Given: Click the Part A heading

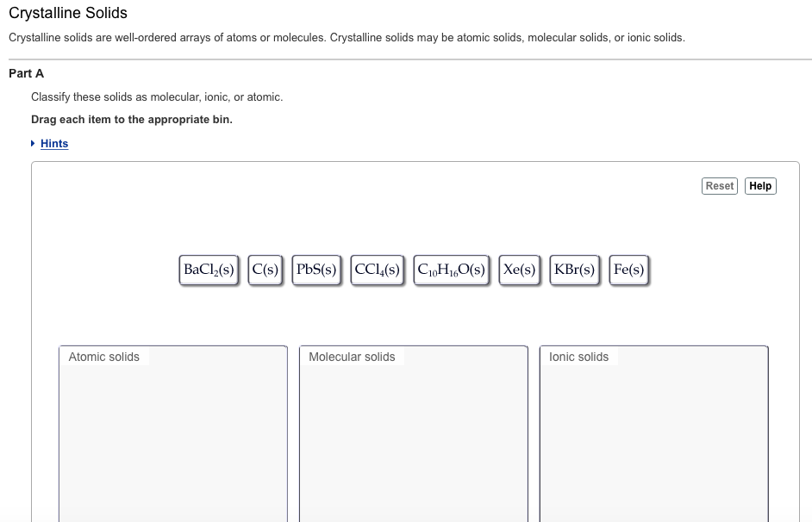Looking at the screenshot, I should (26, 73).
